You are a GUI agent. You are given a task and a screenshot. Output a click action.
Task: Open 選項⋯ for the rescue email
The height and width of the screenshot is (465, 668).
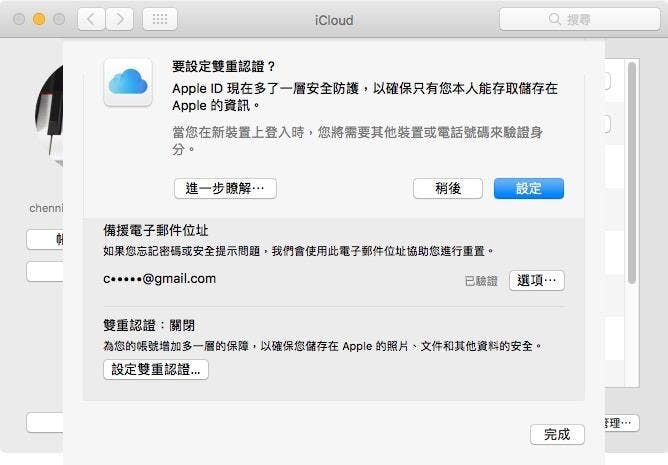coord(537,280)
